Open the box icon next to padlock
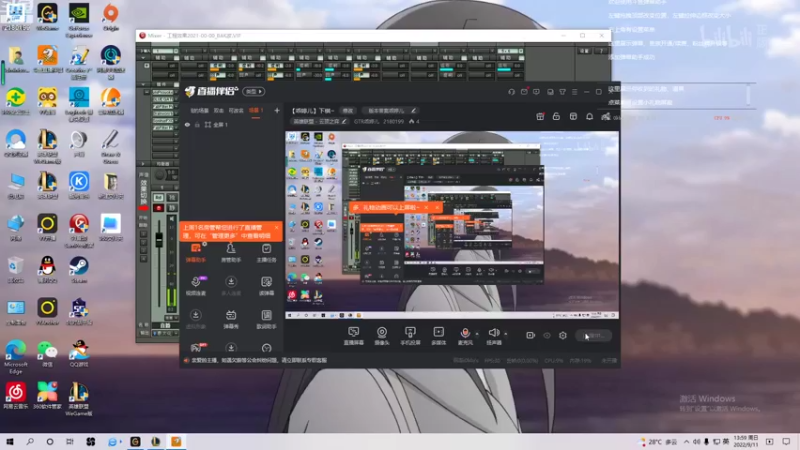Image resolution: width=800 pixels, height=450 pixels. (x=573, y=116)
